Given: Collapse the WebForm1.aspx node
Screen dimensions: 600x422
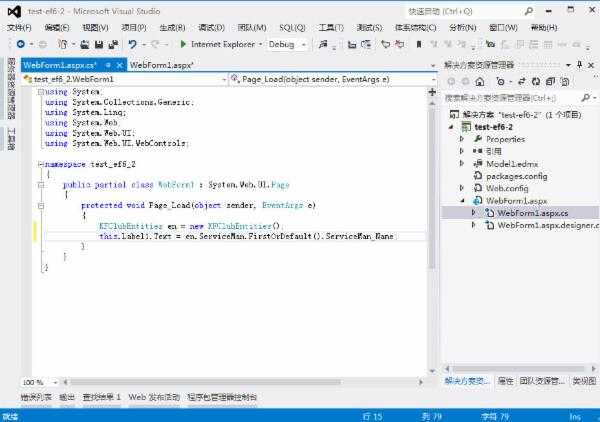Looking at the screenshot, I should click(x=462, y=200).
